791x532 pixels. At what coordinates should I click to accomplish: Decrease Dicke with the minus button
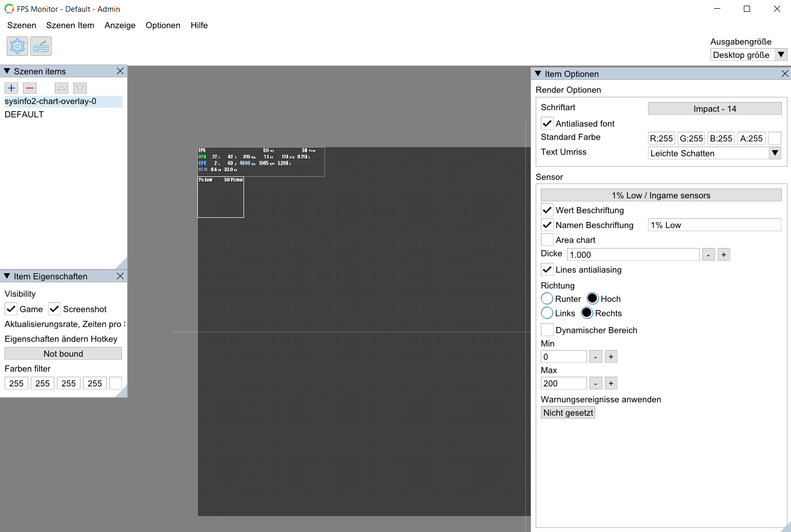[x=708, y=255]
